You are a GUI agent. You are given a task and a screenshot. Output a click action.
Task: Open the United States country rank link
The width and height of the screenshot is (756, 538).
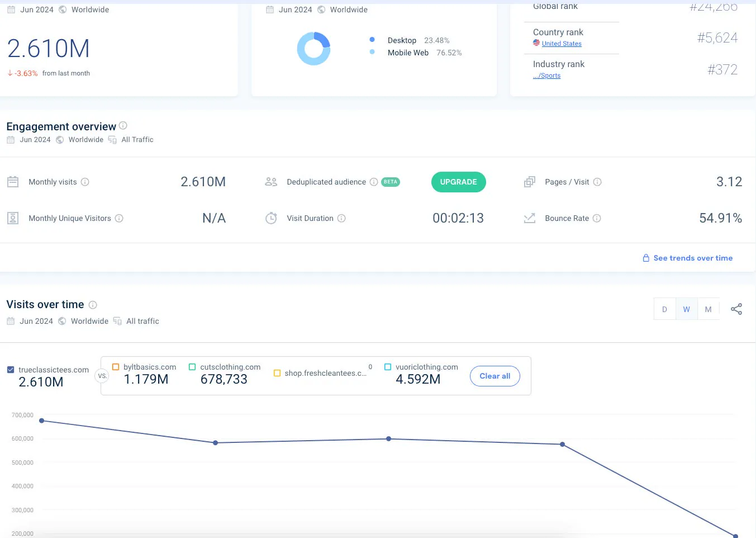[562, 44]
